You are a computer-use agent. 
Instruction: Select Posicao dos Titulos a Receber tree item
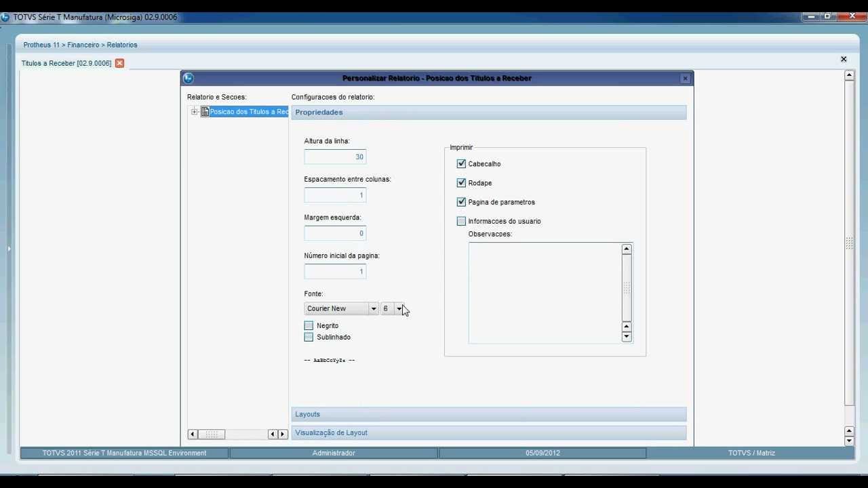(249, 112)
